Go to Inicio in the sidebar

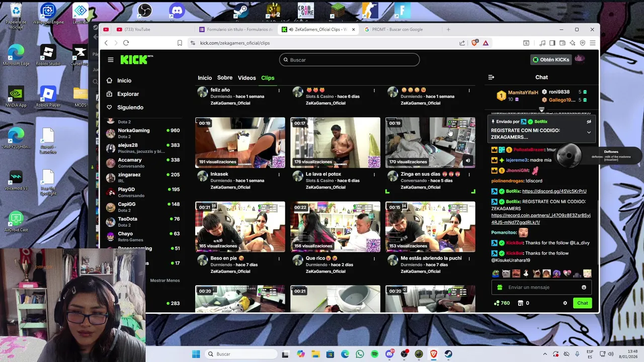[119, 80]
